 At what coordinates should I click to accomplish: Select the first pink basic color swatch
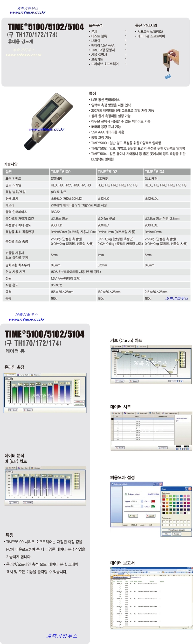[164, 496]
